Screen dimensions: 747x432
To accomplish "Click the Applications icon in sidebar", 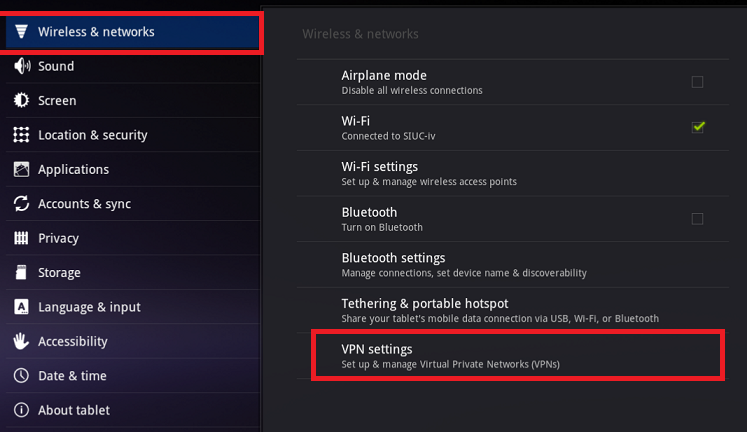I will pos(20,169).
